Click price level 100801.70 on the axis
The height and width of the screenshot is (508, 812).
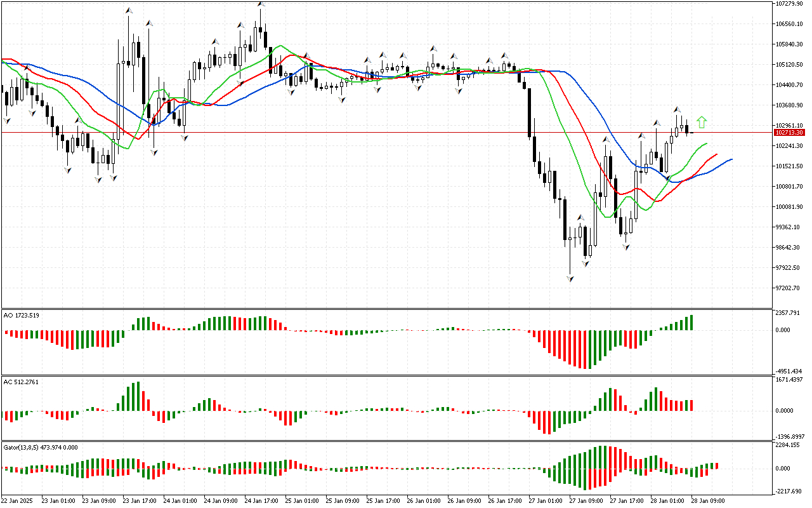coord(790,187)
